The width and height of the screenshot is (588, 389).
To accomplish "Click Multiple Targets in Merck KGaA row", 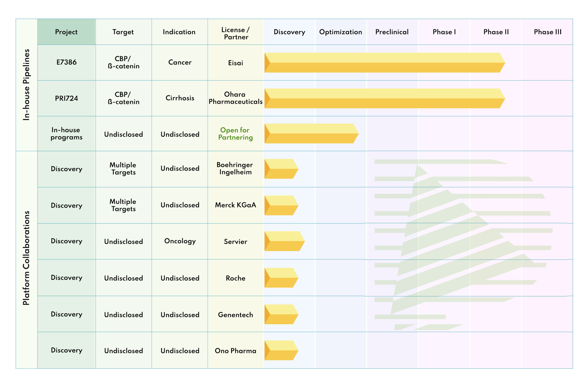I will point(124,205).
